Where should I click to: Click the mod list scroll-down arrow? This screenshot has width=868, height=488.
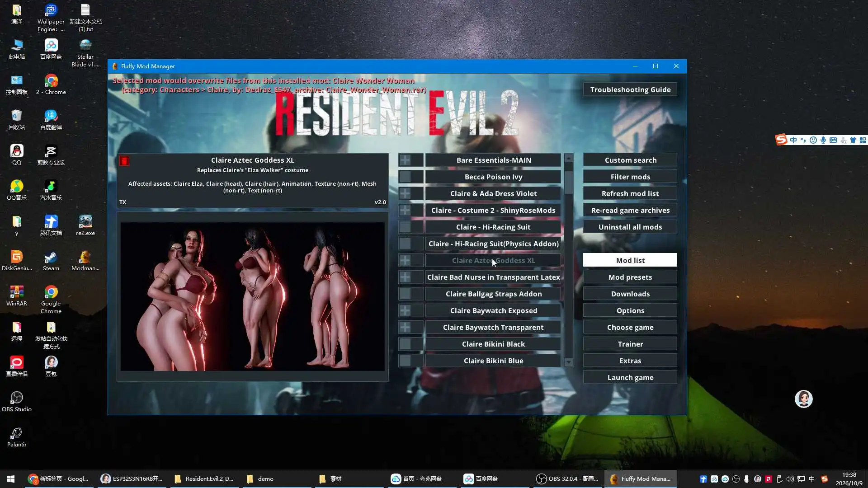(x=569, y=362)
